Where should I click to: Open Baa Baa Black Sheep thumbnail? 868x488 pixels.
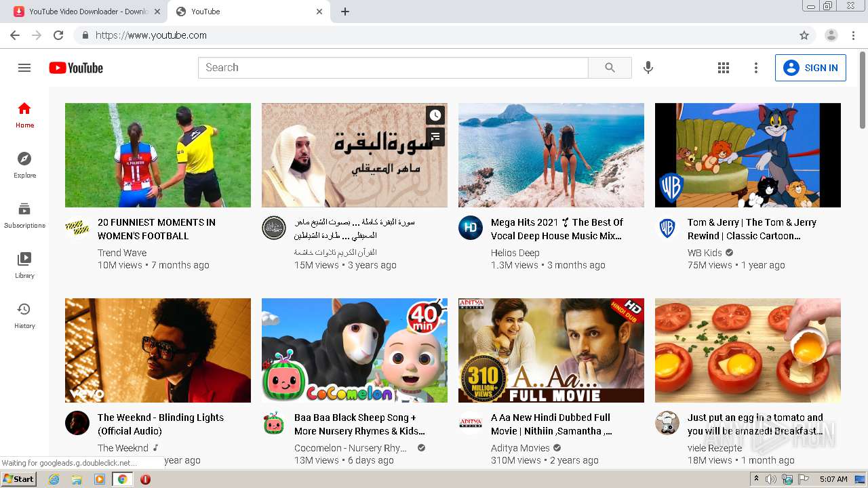tap(355, 350)
